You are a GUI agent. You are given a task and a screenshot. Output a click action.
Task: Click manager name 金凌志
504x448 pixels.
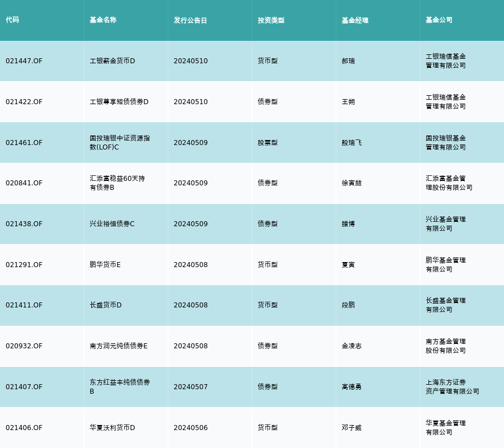click(352, 346)
